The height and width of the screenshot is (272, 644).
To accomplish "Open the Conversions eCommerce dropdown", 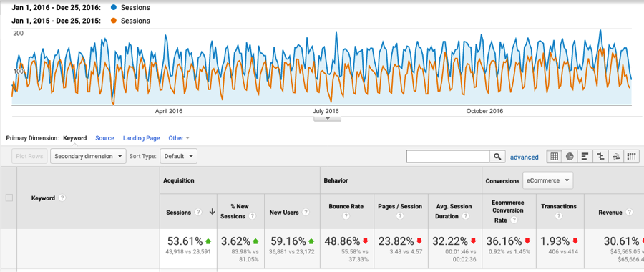I will [x=547, y=180].
